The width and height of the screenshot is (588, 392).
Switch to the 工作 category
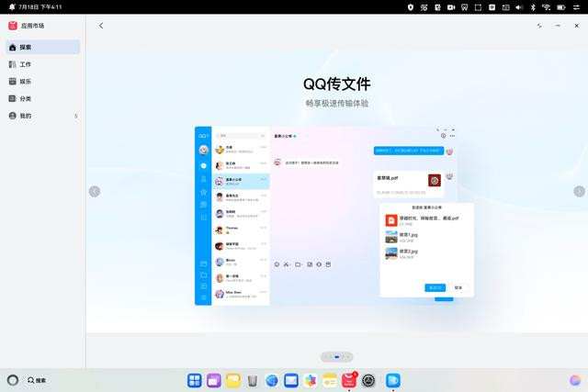click(x=43, y=64)
